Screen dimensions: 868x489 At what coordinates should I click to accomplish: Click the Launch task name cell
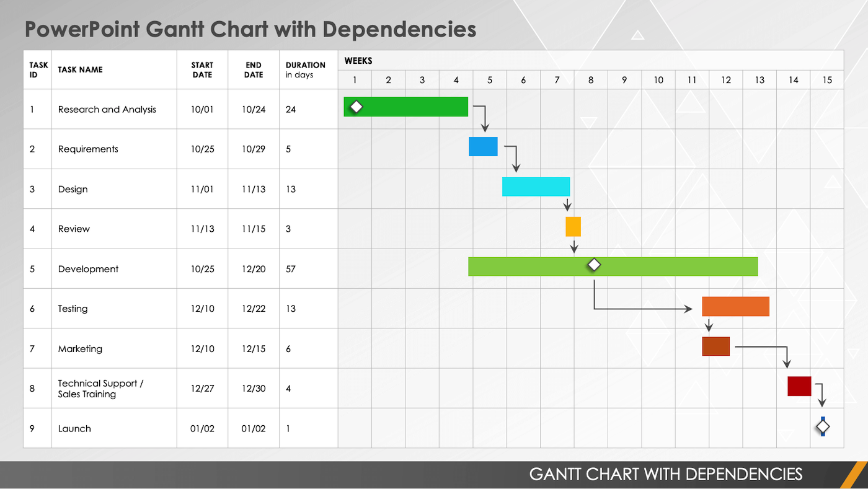click(74, 428)
